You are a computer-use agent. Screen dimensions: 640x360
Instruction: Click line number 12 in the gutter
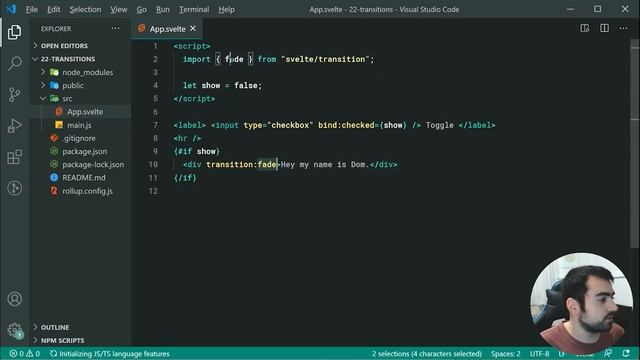[x=153, y=191]
